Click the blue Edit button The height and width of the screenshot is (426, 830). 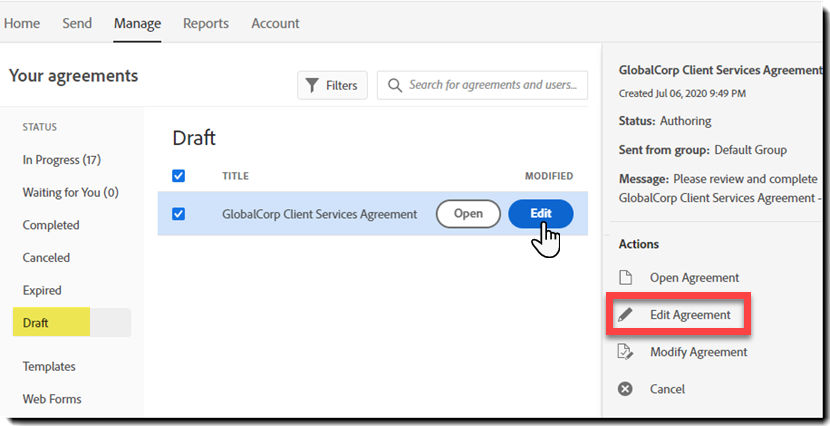[540, 214]
